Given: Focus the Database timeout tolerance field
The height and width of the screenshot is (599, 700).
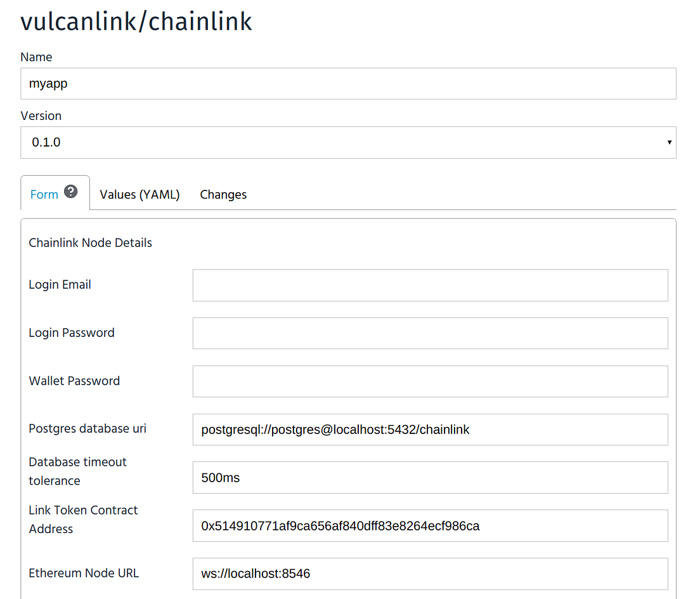Looking at the screenshot, I should pos(430,477).
